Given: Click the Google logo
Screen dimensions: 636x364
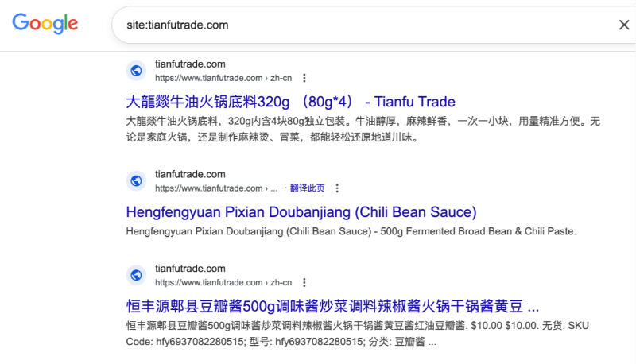Looking at the screenshot, I should (45, 24).
